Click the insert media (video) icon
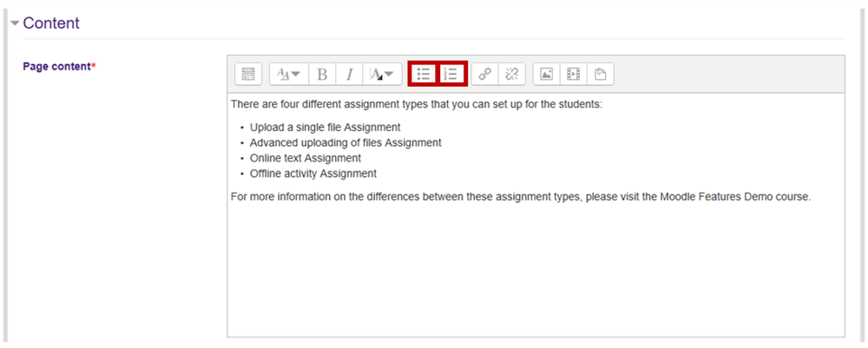Screen dimensions: 868x348 [573, 75]
